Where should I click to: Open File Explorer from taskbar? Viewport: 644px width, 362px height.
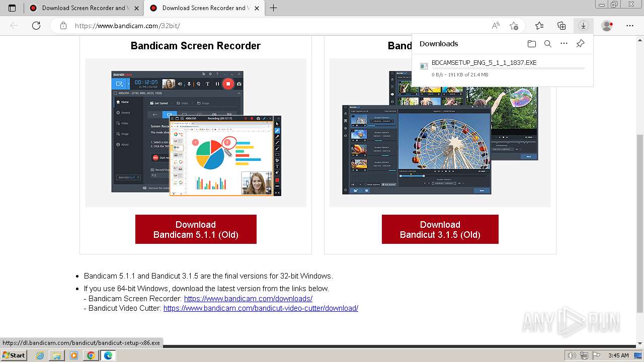pyautogui.click(x=57, y=355)
